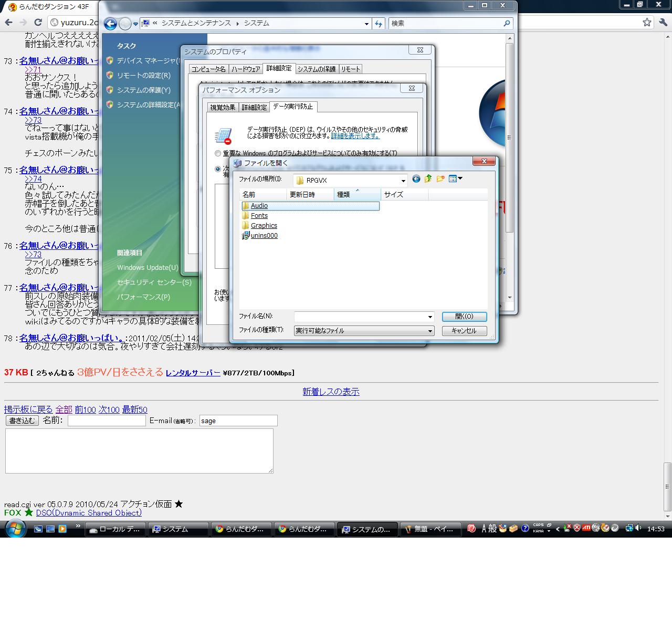Image resolution: width=672 pixels, height=630 pixels.
Task: Switch to the ハードウェア tab
Action: point(246,69)
